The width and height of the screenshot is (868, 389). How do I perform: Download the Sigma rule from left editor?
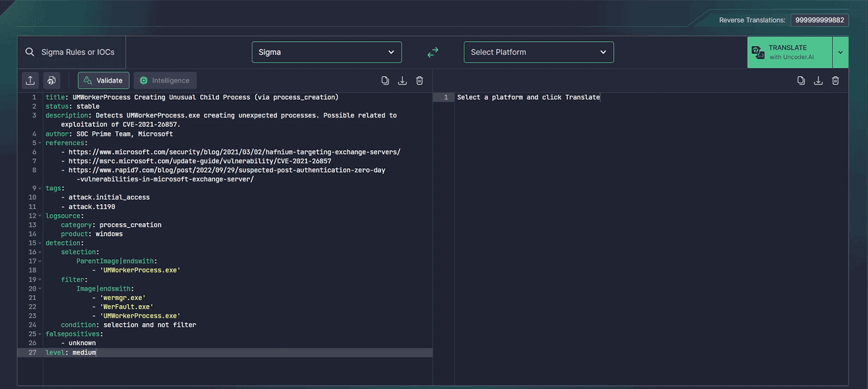coord(402,81)
